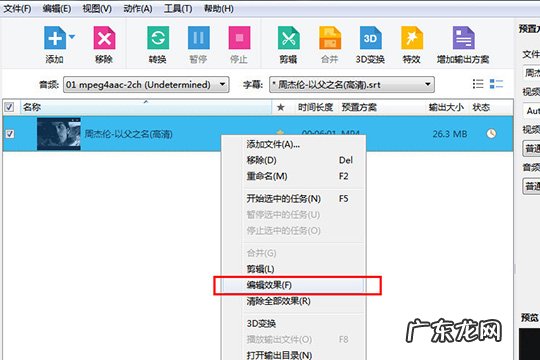This screenshot has width=540, height=360.
Task: Choose 重命名(M) in the context menu
Action: pyautogui.click(x=293, y=176)
